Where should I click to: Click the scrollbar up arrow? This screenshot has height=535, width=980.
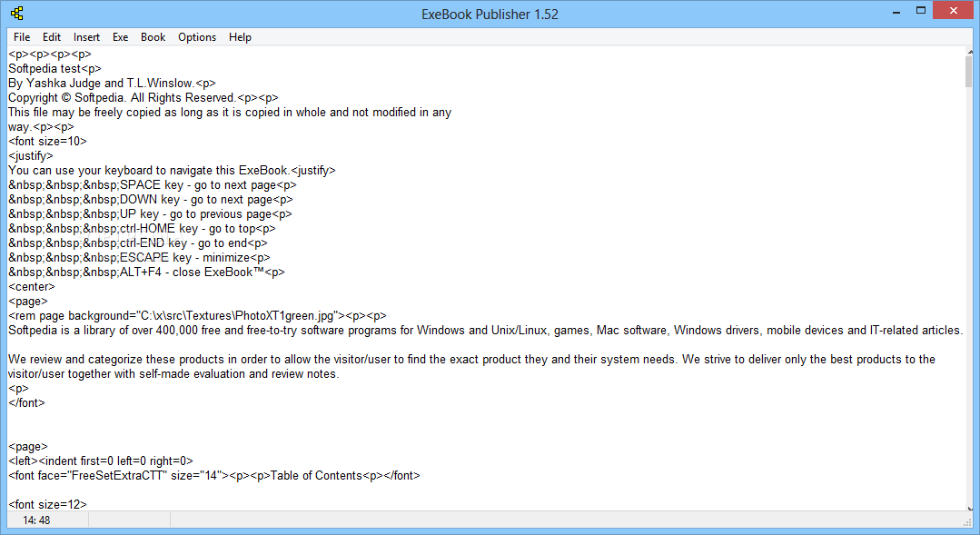[969, 52]
